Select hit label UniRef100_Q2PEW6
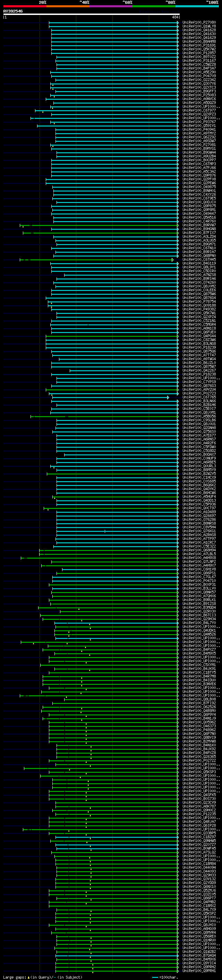 point(199,183)
